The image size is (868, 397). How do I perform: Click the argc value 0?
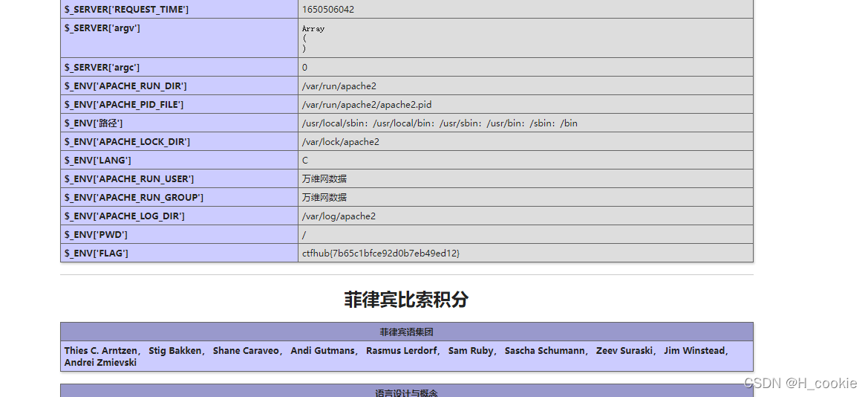click(x=305, y=67)
